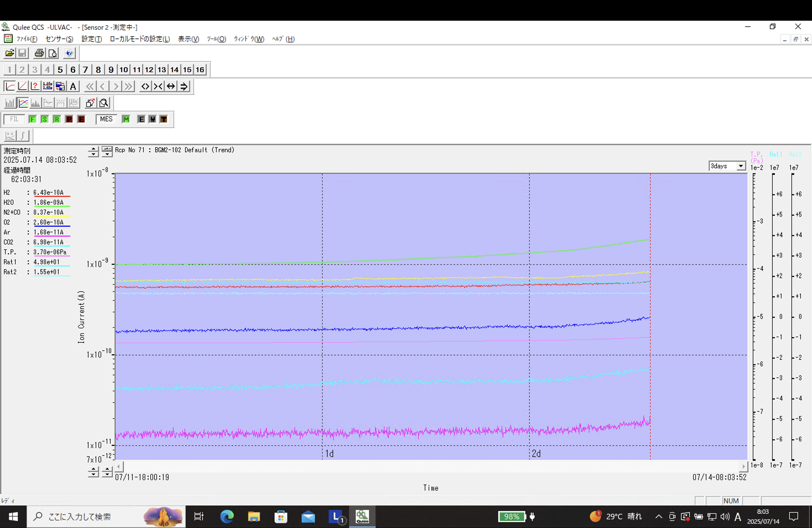Open a file with the folder icon
The width and height of the screenshot is (812, 528).
[10, 53]
